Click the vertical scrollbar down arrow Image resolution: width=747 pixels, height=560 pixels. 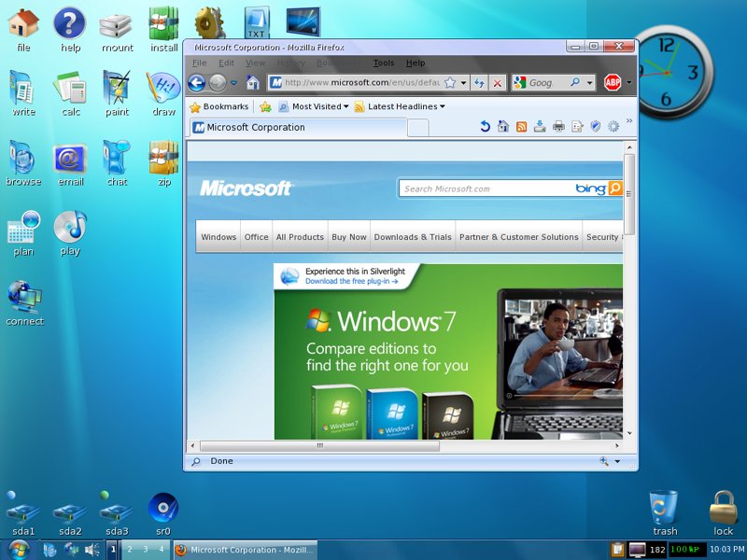pyautogui.click(x=629, y=433)
